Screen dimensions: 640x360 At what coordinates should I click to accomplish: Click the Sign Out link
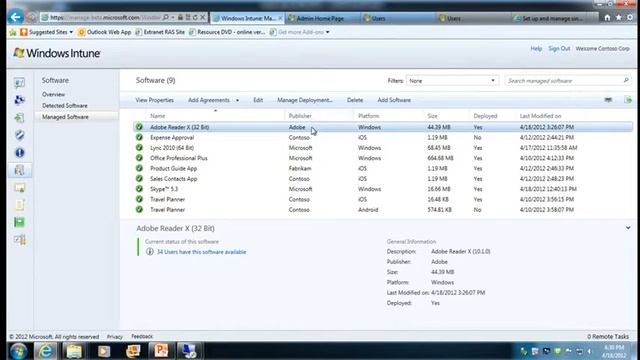point(559,49)
